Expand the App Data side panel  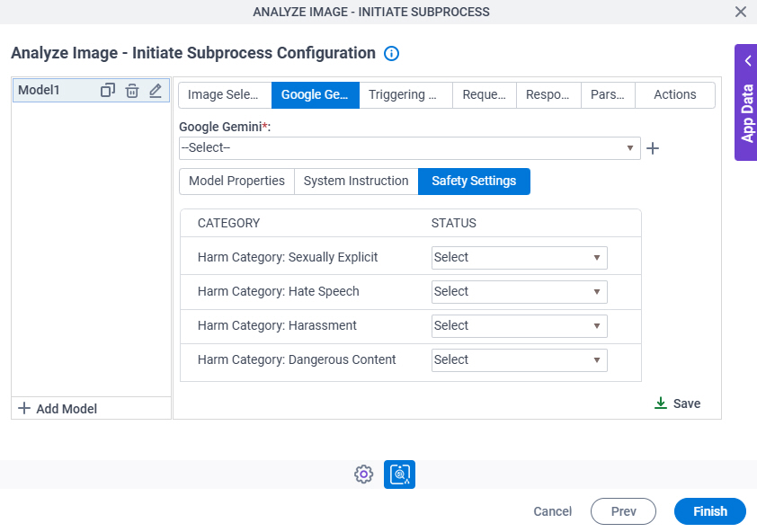pos(748,61)
